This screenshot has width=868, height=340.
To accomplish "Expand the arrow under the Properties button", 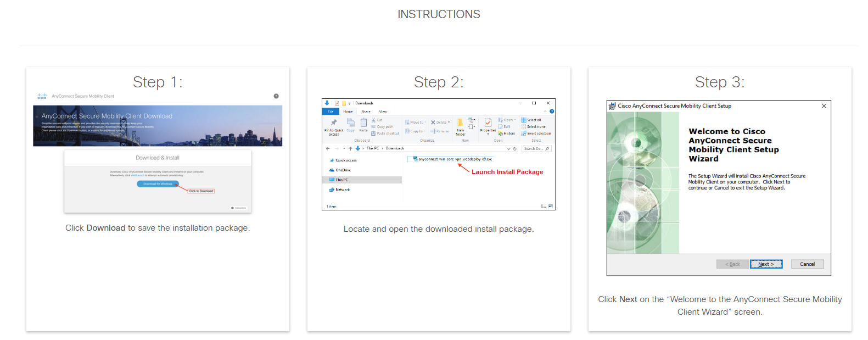I will (x=488, y=134).
